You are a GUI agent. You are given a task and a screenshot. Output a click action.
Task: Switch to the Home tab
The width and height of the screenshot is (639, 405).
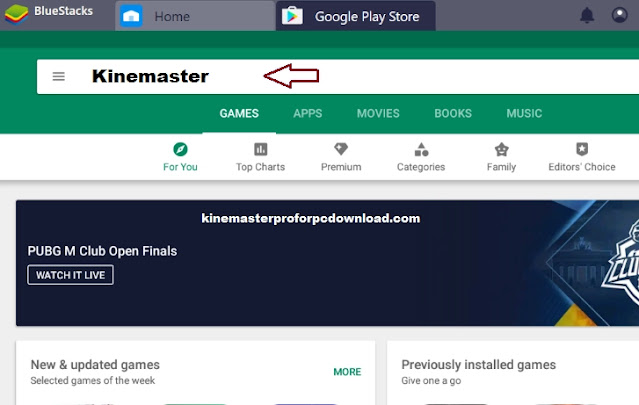click(195, 16)
